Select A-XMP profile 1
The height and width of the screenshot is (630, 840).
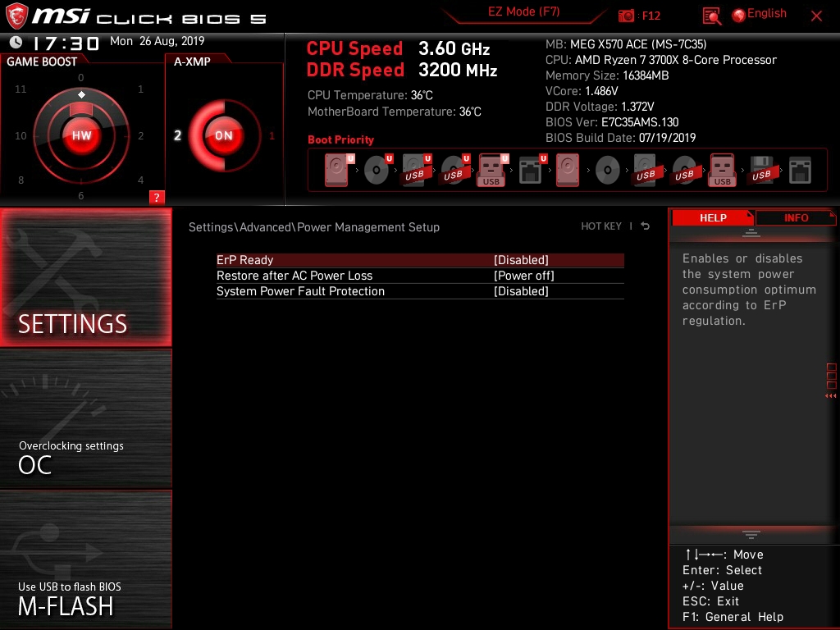point(272,136)
